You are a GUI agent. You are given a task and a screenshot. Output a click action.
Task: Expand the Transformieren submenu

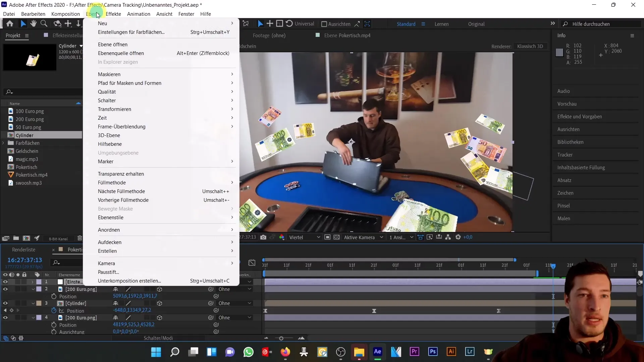tap(114, 109)
